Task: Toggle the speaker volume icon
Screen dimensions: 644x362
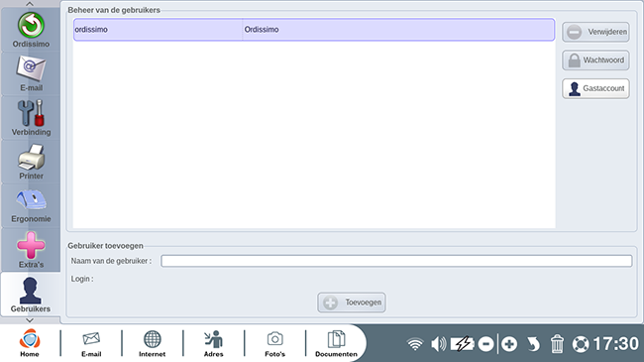Action: [x=439, y=343]
